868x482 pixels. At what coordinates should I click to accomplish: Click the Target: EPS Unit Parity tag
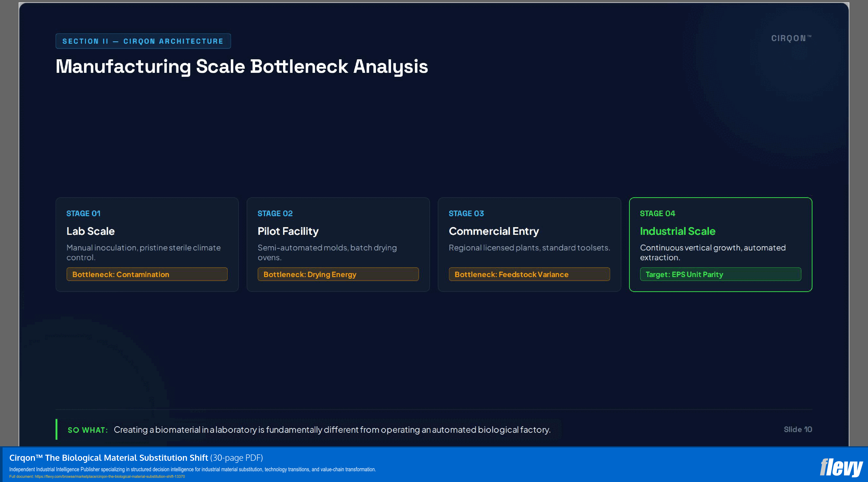click(720, 274)
